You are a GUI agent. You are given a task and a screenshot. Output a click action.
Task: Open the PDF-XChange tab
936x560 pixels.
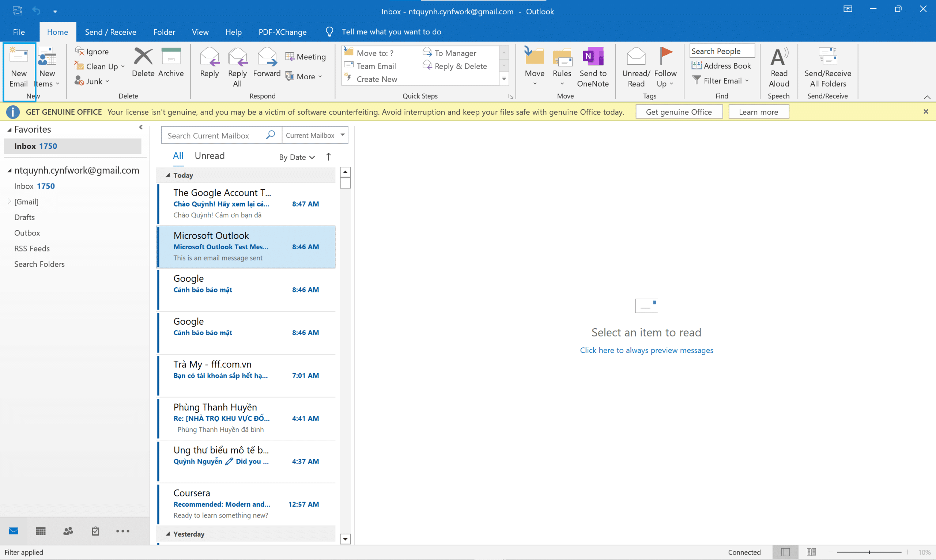tap(282, 32)
